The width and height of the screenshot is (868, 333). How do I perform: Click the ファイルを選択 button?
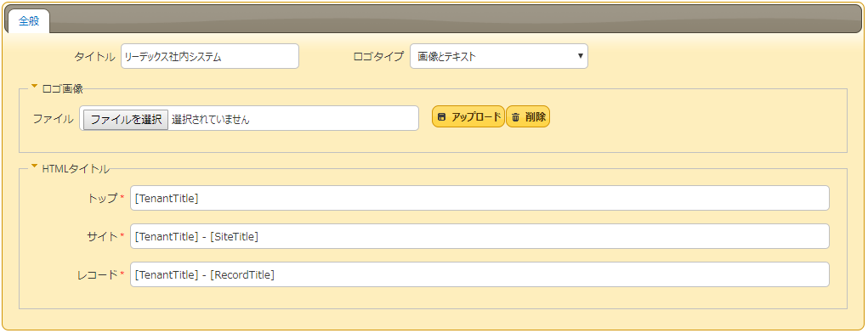[x=126, y=119]
